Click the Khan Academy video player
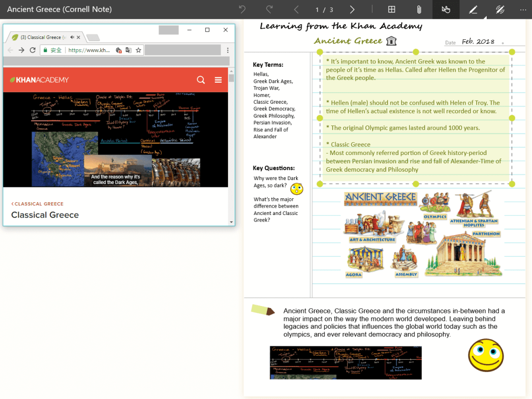532x399 pixels. coord(115,139)
